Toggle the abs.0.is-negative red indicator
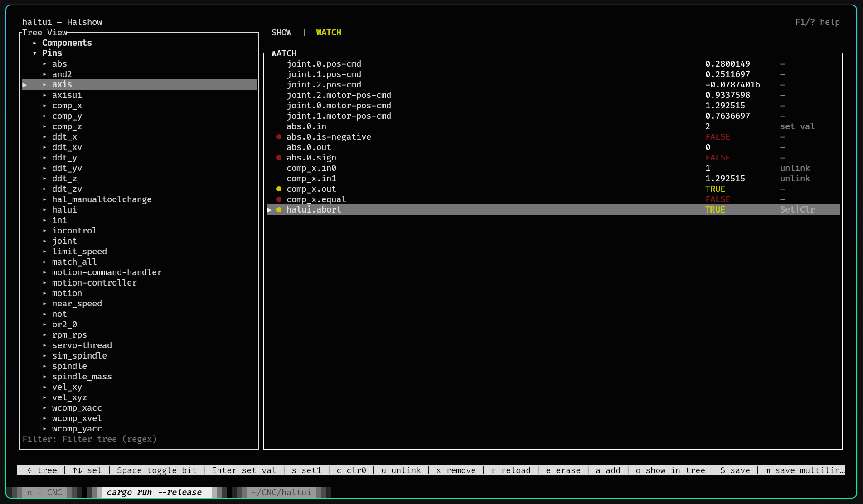The image size is (863, 504). (279, 137)
